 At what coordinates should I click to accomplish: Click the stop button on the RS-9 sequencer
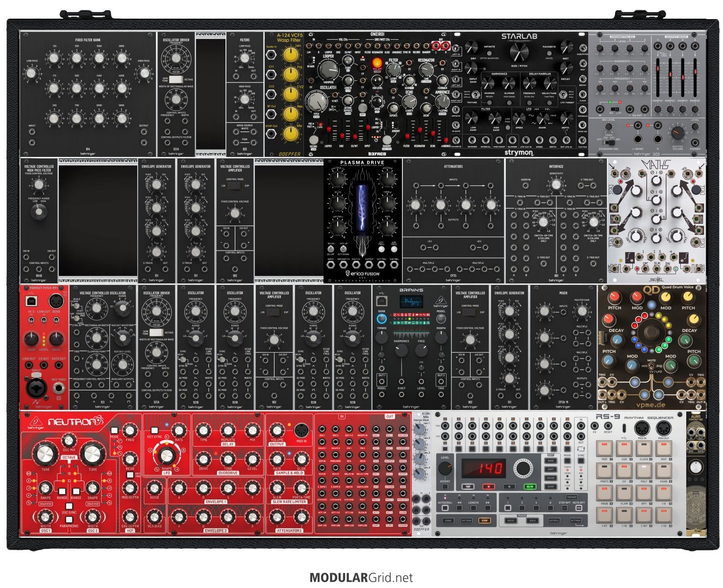coord(509,486)
